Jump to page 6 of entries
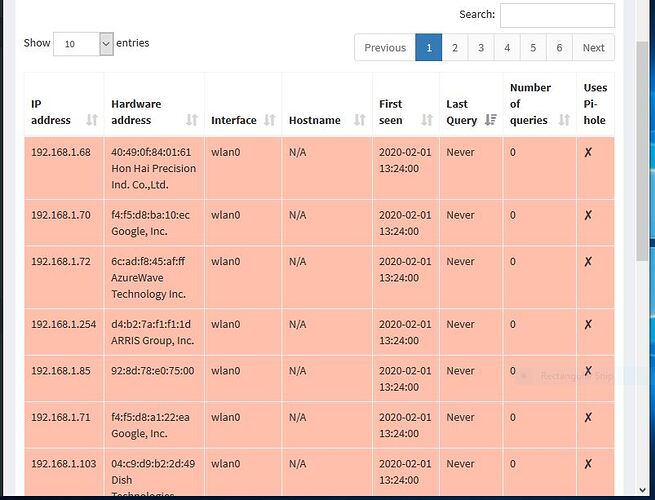 tap(559, 48)
